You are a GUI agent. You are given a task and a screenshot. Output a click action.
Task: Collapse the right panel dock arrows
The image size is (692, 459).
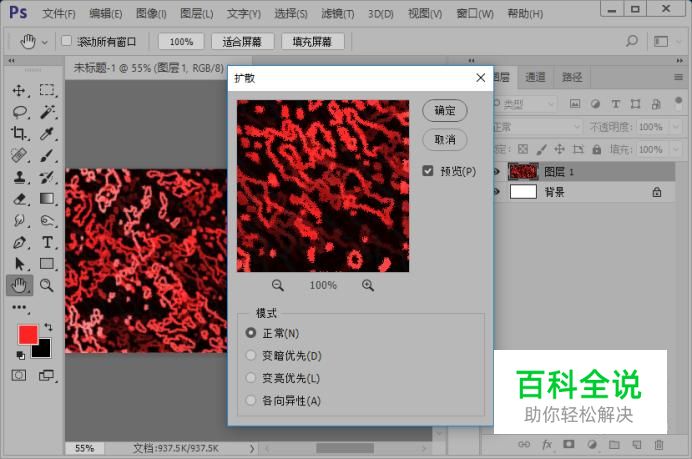[x=679, y=60]
